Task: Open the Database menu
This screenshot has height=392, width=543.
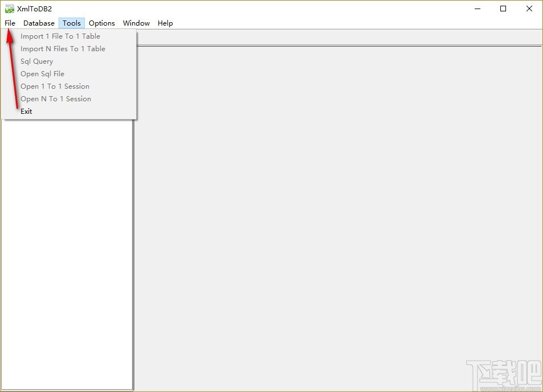Action: (39, 23)
